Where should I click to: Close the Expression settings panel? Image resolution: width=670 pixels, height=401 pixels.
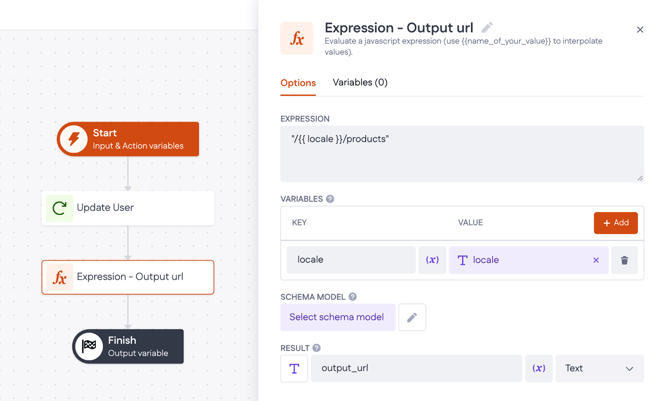[x=640, y=30]
